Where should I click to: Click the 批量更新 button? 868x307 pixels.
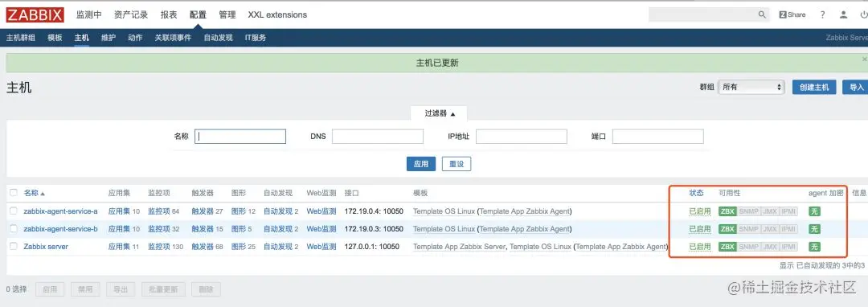tap(162, 289)
